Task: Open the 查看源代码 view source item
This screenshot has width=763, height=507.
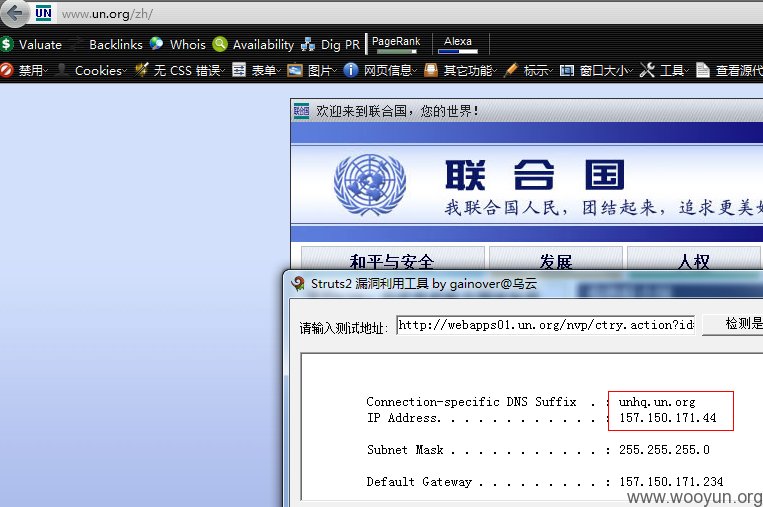Action: (739, 71)
